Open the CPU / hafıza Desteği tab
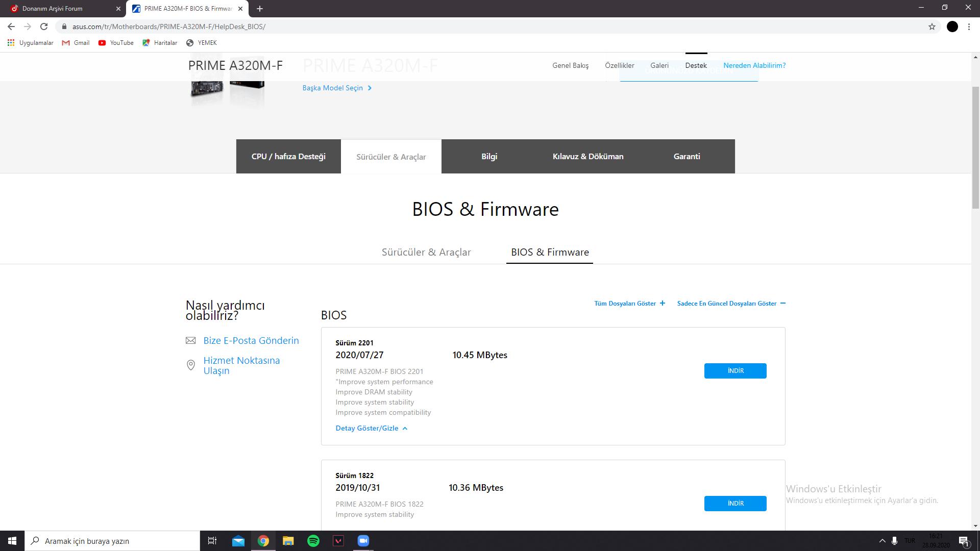The height and width of the screenshot is (551, 980). [288, 156]
